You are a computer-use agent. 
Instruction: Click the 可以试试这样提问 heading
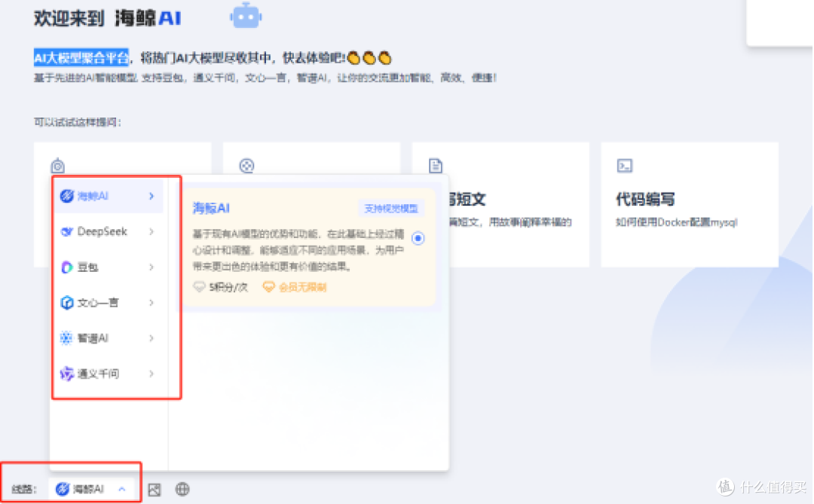(78, 122)
